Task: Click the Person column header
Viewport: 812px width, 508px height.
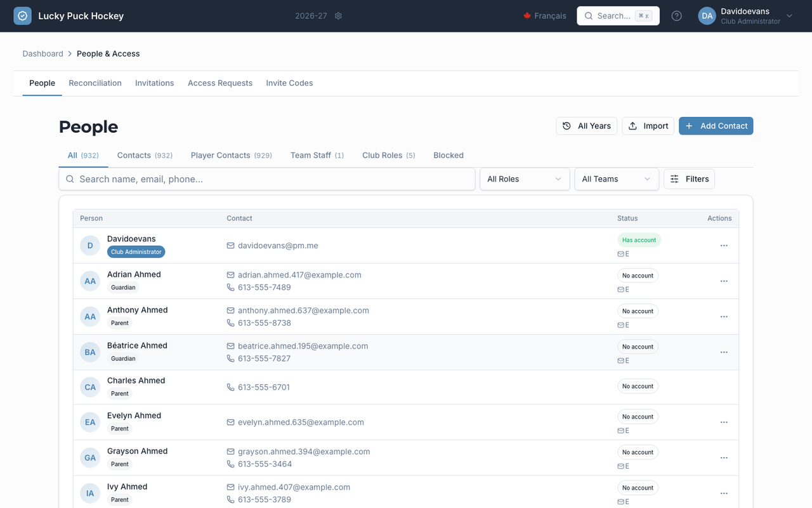Action: [x=91, y=218]
